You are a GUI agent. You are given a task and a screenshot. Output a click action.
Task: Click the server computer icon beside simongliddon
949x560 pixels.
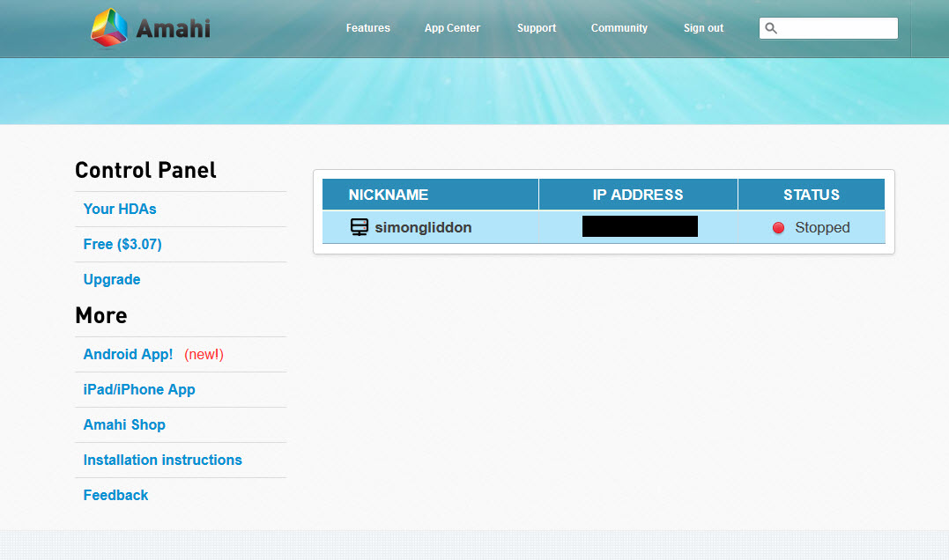tap(359, 227)
